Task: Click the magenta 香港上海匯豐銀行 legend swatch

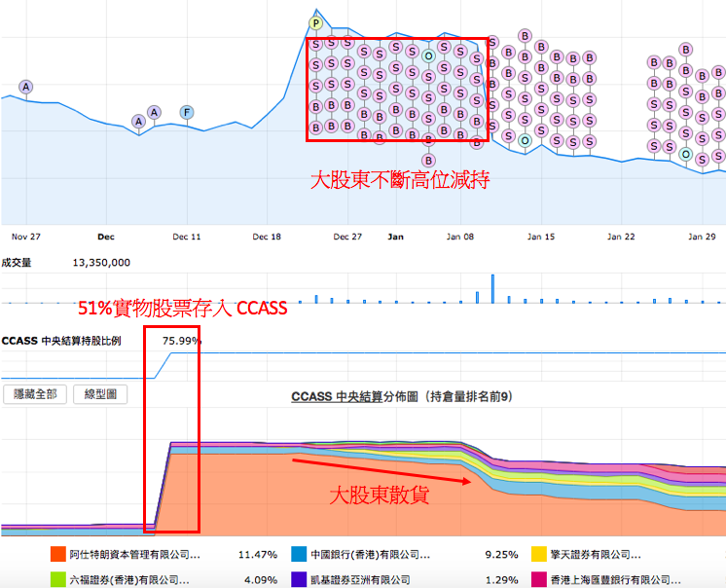Action: tap(538, 579)
